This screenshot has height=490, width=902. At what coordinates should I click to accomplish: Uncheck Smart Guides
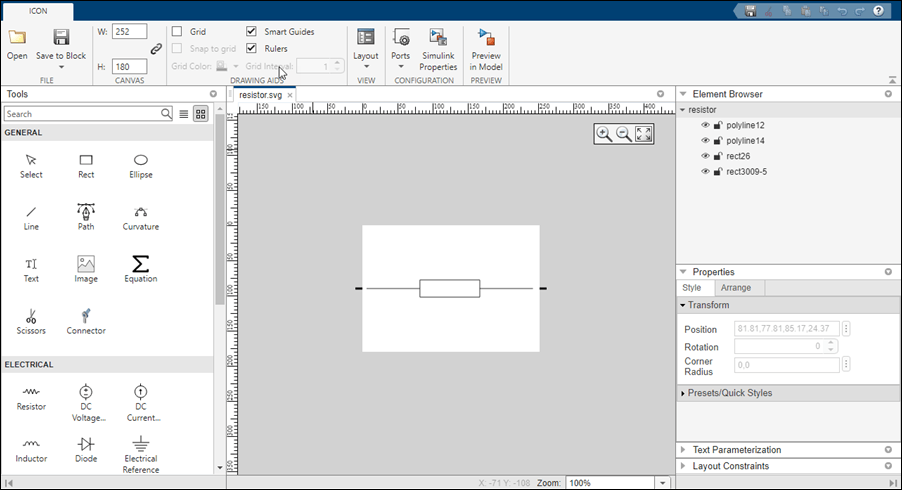(x=251, y=31)
